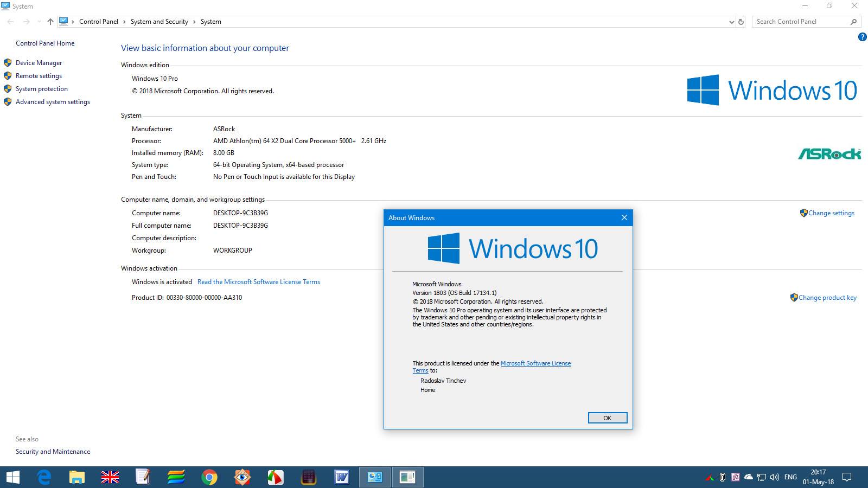The width and height of the screenshot is (868, 488).
Task: Launch Google Chrome from taskbar
Action: click(x=209, y=477)
